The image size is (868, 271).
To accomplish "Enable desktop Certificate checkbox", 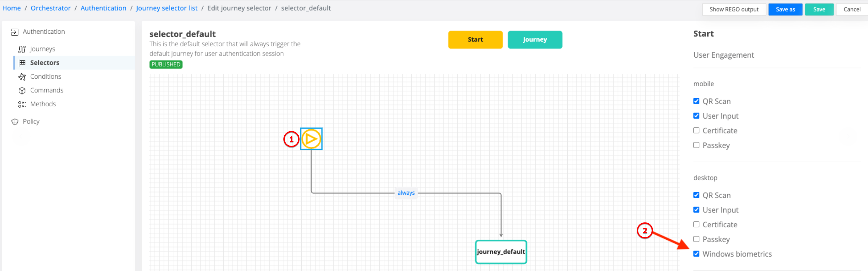I will tap(696, 224).
